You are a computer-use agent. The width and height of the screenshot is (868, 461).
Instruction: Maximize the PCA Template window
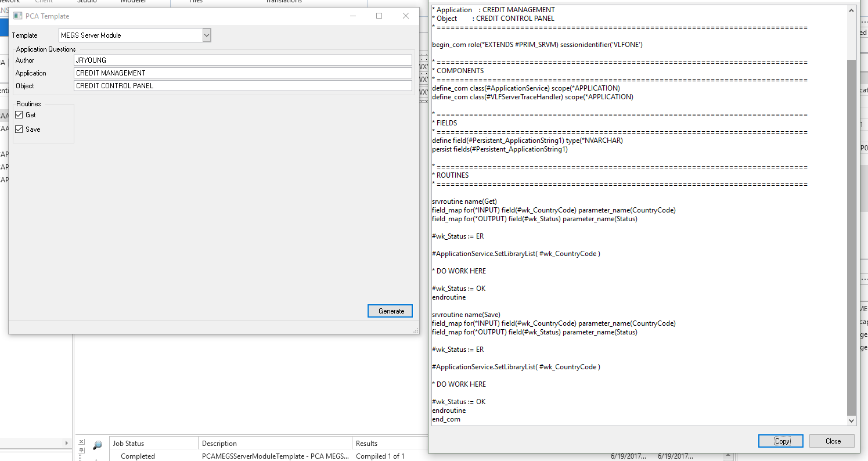379,16
